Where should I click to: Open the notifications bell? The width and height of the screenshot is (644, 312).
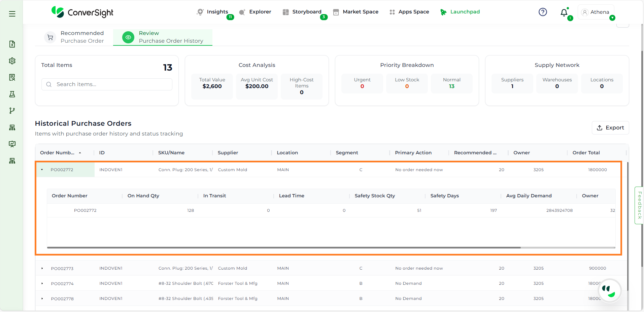click(564, 13)
